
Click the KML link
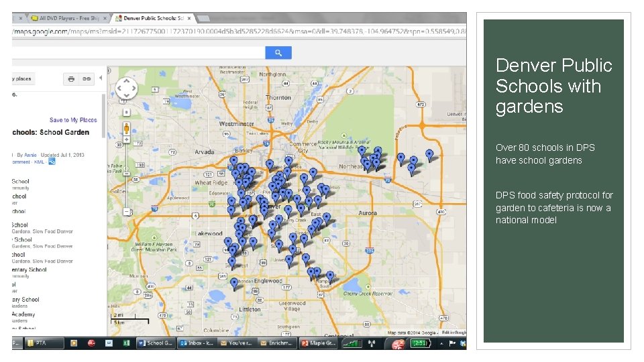[39, 162]
